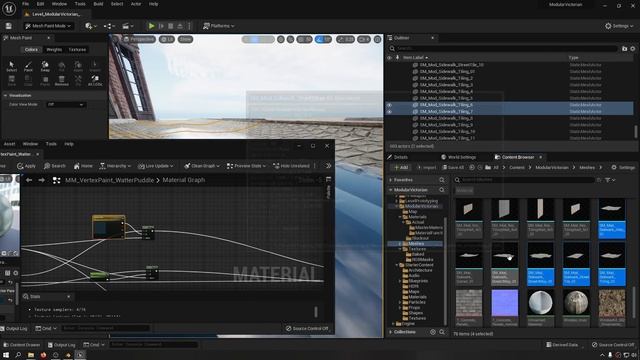Switch to the Weights tab
Screen dimensions: 640x360
point(54,49)
